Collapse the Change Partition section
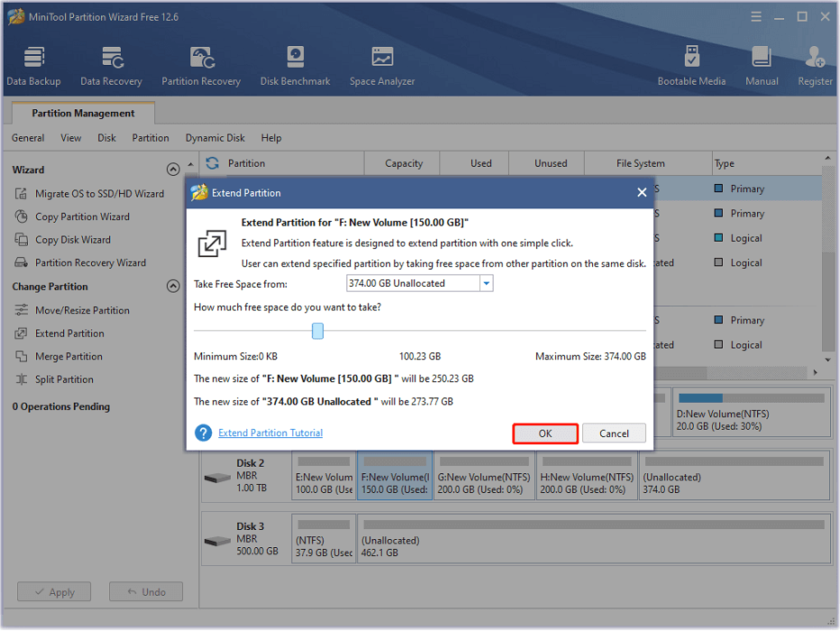Viewport: 840px width, 631px height. coord(173,286)
